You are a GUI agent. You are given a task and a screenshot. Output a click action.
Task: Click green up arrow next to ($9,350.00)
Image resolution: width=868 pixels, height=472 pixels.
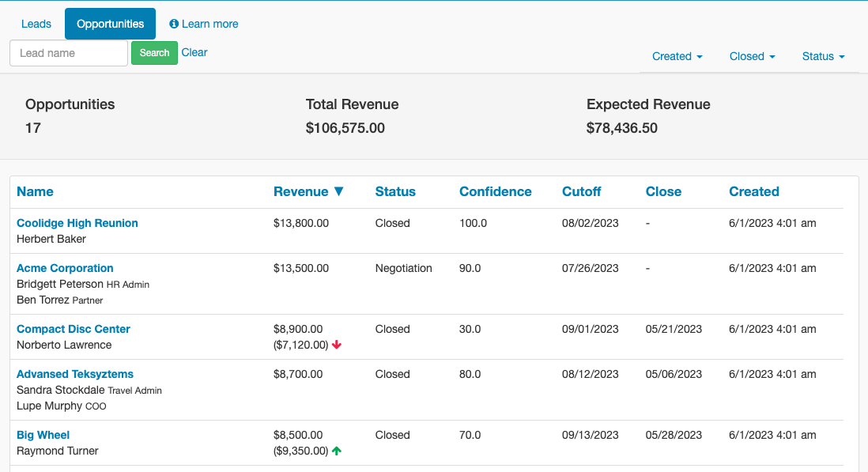[337, 451]
